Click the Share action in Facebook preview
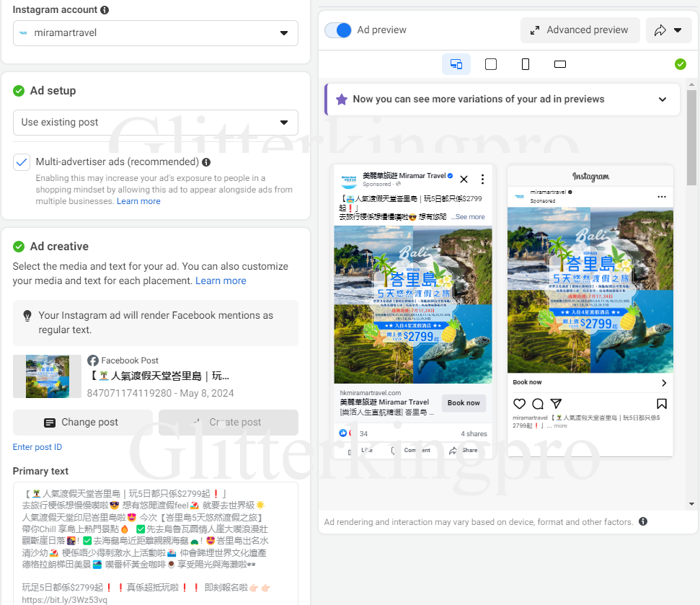Screen dimensions: 700x605 pos(464,451)
